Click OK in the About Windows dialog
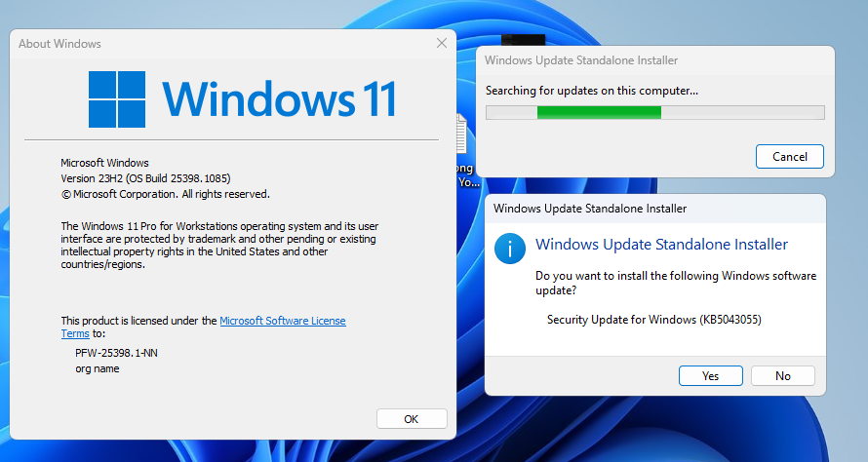The height and width of the screenshot is (462, 868). pyautogui.click(x=412, y=419)
